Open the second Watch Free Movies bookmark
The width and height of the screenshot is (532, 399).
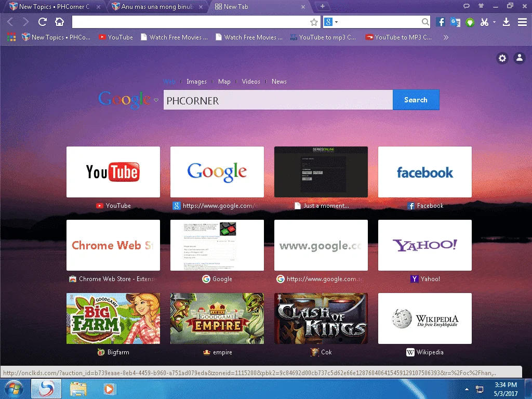click(x=249, y=37)
